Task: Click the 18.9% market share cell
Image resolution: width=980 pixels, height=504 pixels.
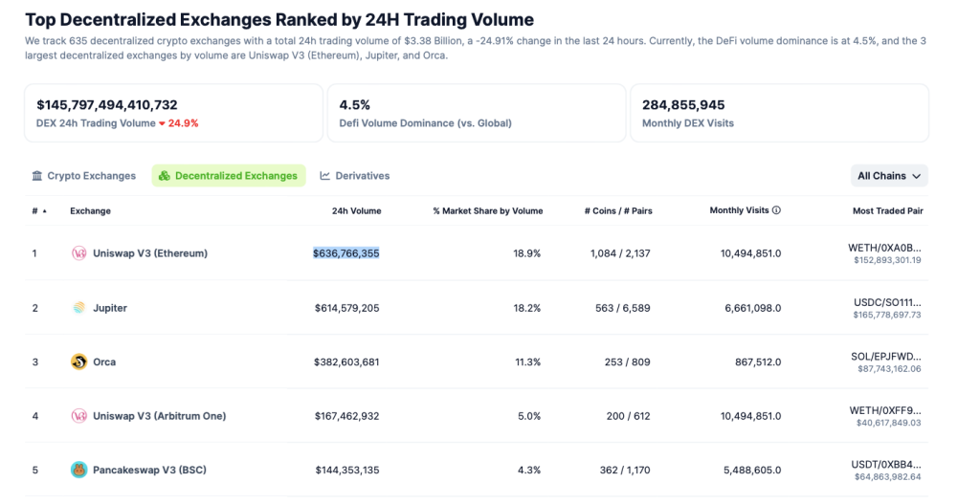Action: pyautogui.click(x=527, y=252)
